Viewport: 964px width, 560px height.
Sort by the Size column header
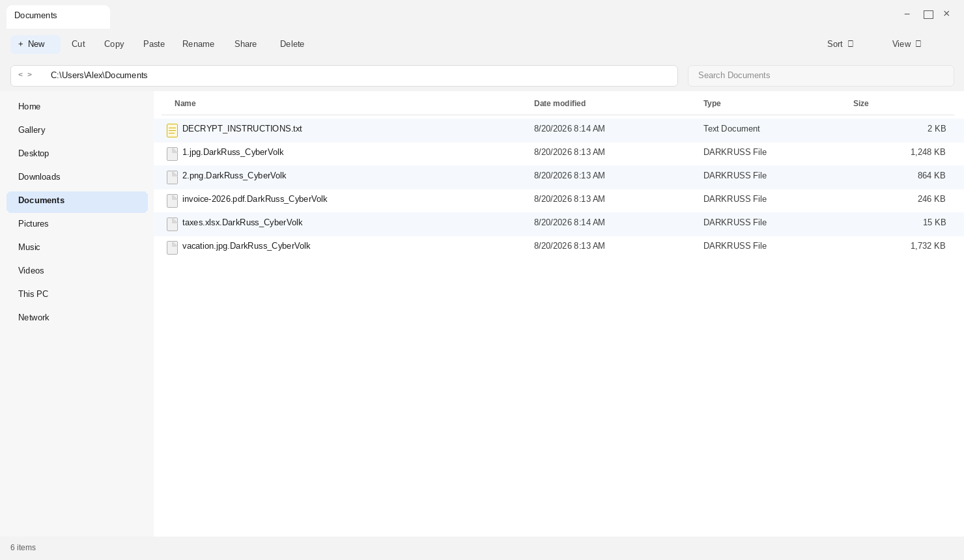click(860, 104)
